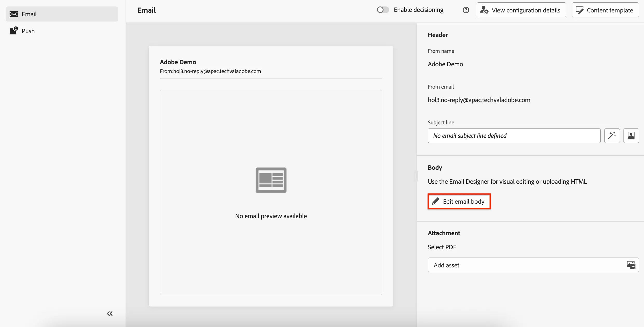This screenshot has width=644, height=327.
Task: Toggle the Enable decisioning switch
Action: coord(383,10)
